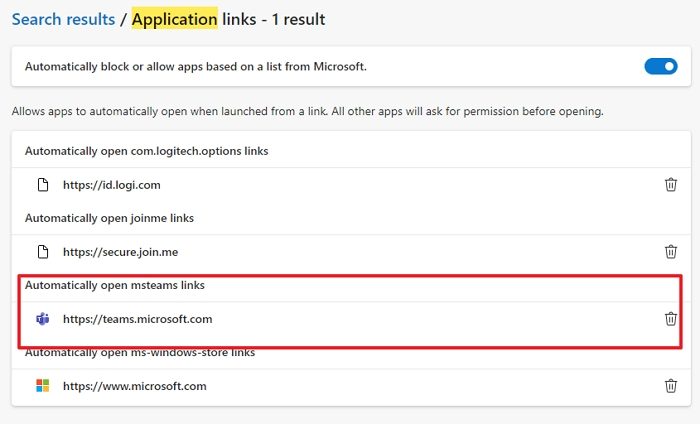
Task: Click the highlighted Application heading word
Action: pyautogui.click(x=174, y=19)
